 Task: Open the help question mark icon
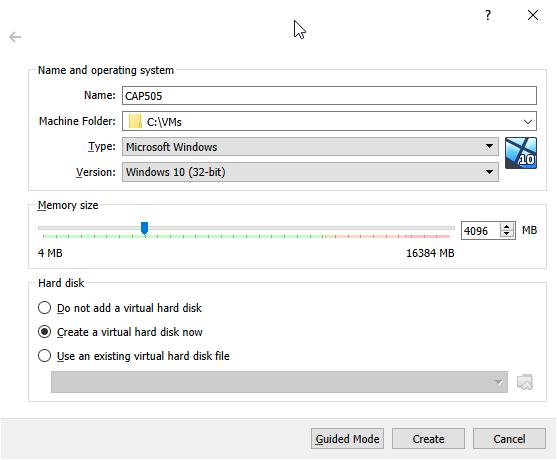[488, 15]
